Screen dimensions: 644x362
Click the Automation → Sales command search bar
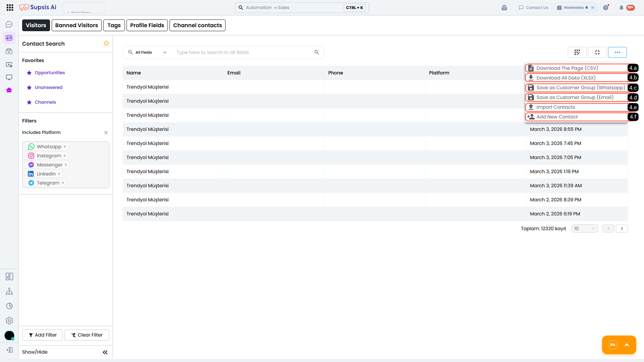click(302, 8)
